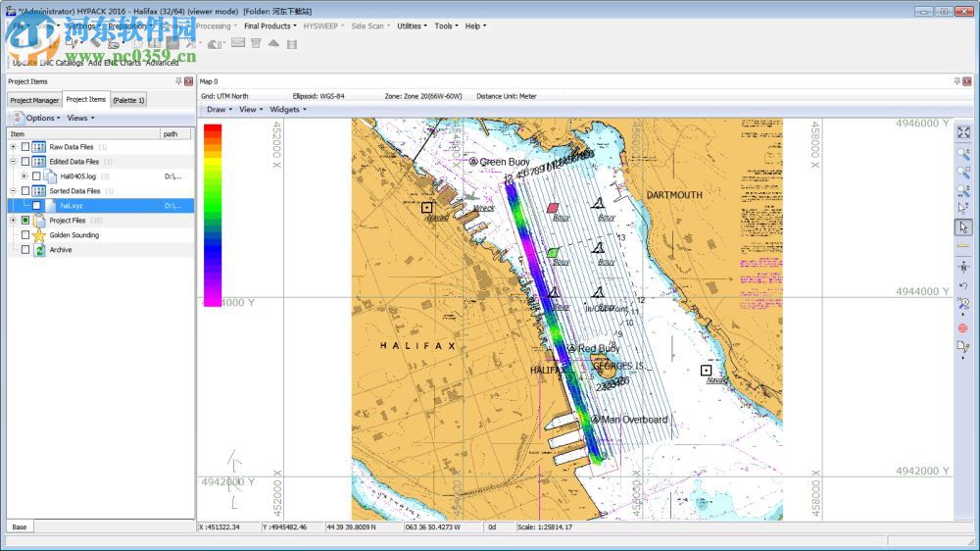Open the Final Products menu

pyautogui.click(x=269, y=26)
